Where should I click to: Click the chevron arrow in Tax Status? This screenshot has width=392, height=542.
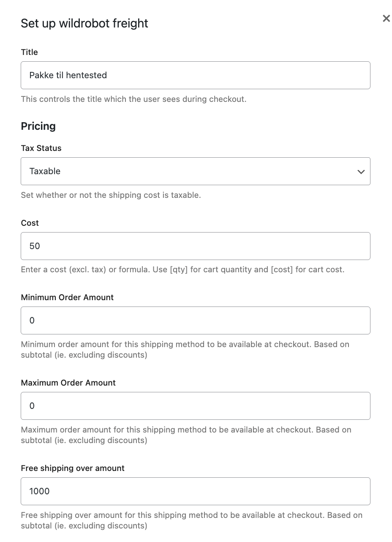point(361,172)
